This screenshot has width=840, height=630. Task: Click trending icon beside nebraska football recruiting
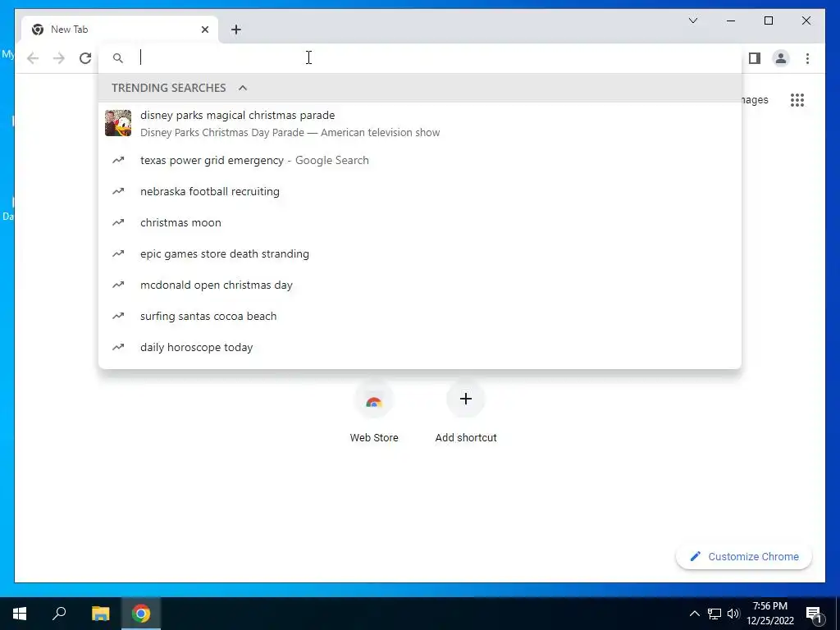point(118,191)
